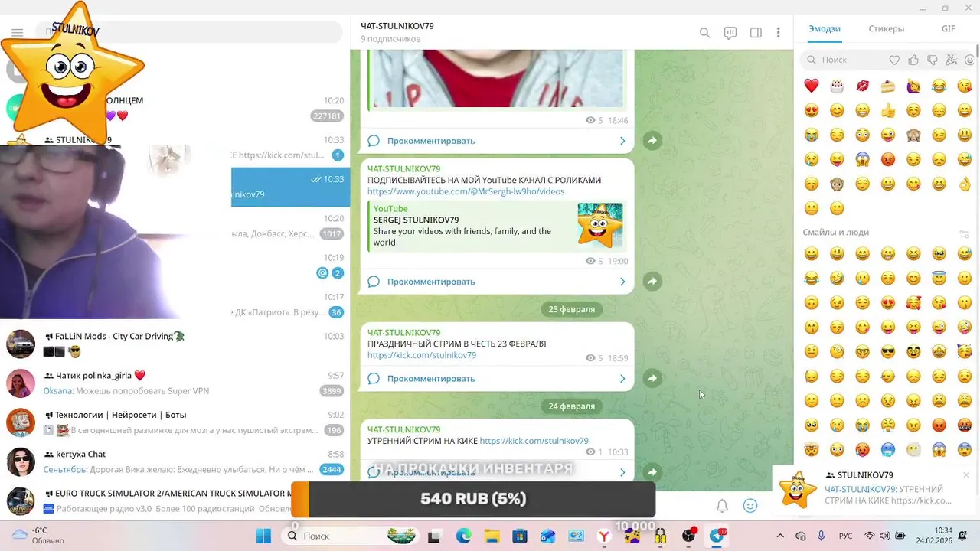Filter emoji by thumbs-up category icon
The image size is (980, 551).
(x=913, y=60)
